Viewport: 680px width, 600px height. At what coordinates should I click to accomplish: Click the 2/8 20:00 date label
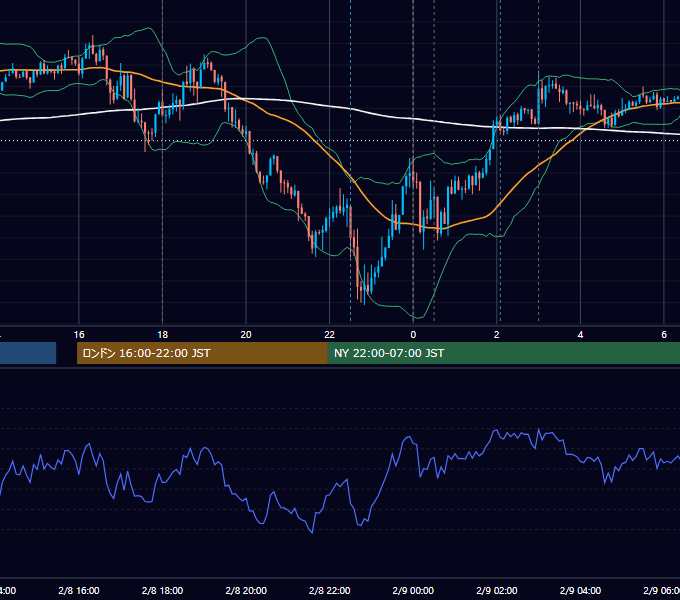tap(246, 590)
